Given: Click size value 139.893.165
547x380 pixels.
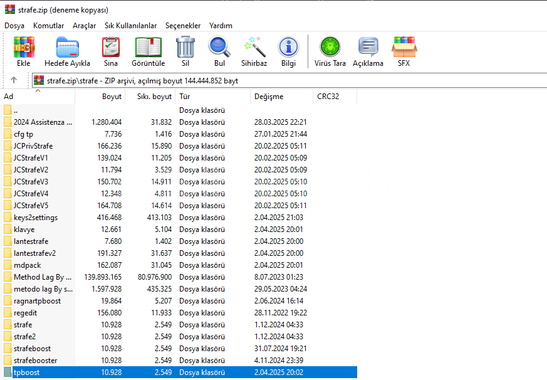Looking at the screenshot, I should [103, 277].
